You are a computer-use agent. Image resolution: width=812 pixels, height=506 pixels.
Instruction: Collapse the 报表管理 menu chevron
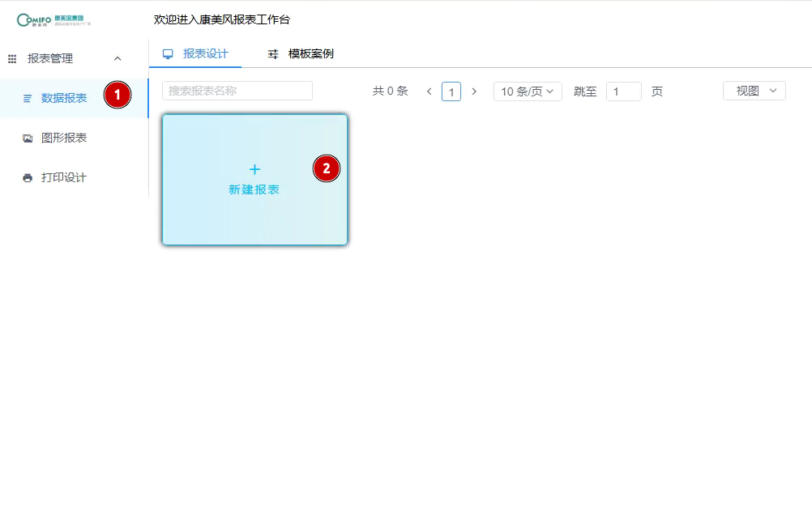tap(118, 58)
